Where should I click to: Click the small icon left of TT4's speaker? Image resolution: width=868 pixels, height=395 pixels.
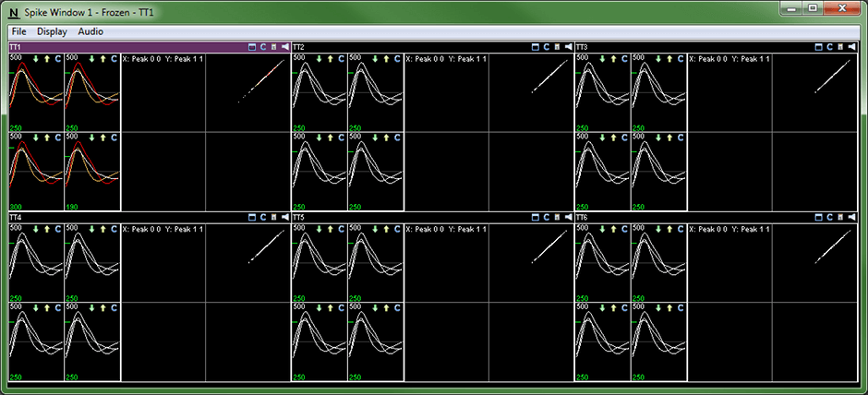(273, 218)
